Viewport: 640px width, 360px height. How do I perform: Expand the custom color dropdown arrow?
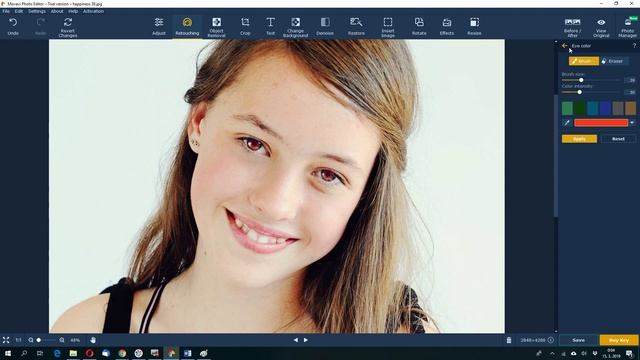coord(632,122)
